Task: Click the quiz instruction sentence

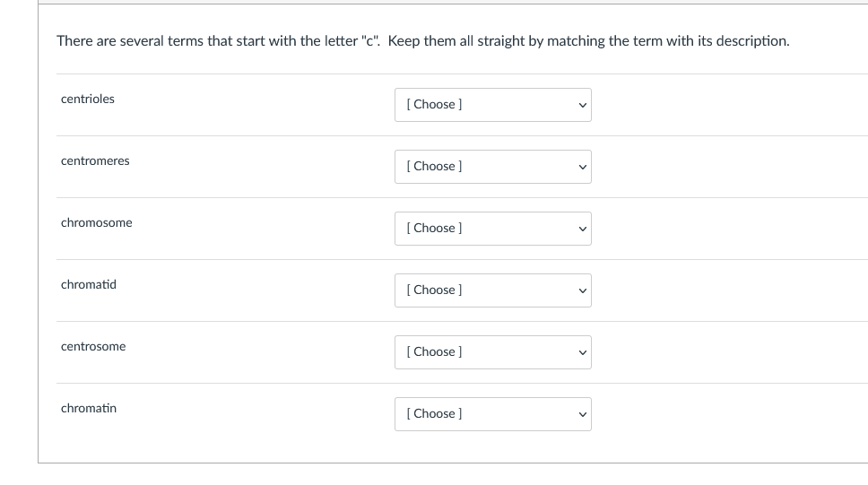Action: click(x=422, y=41)
